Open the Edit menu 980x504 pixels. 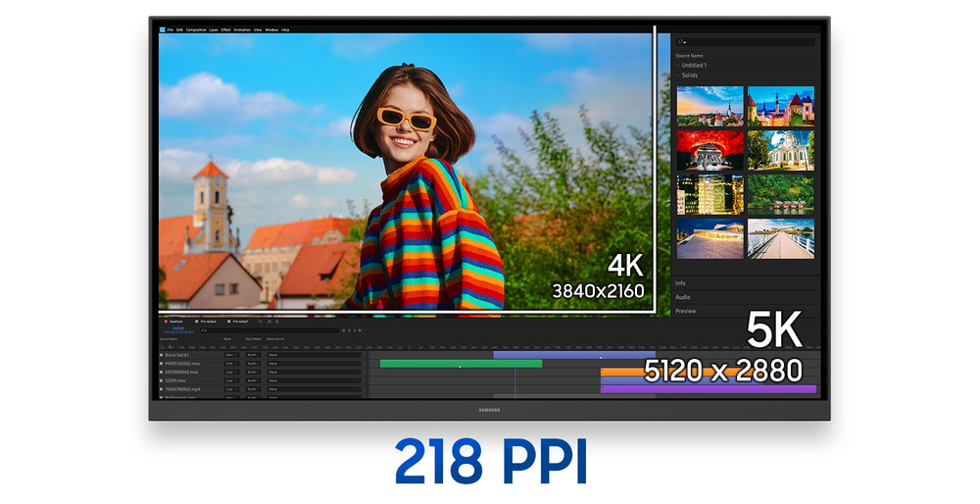pos(179,30)
